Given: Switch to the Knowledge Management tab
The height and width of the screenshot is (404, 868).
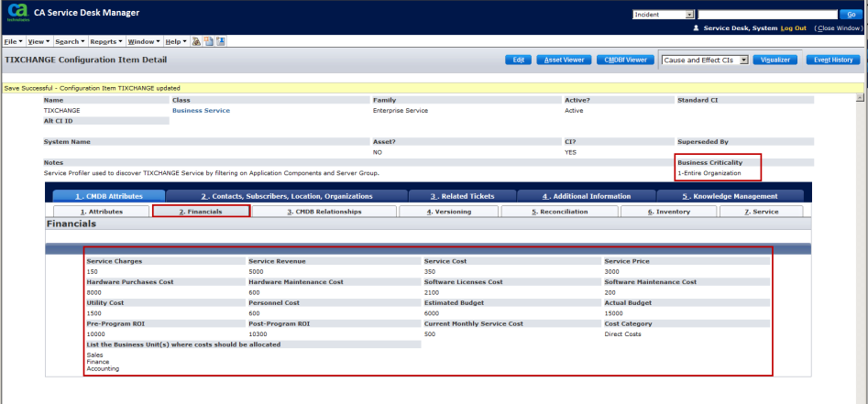Looking at the screenshot, I should (x=731, y=196).
